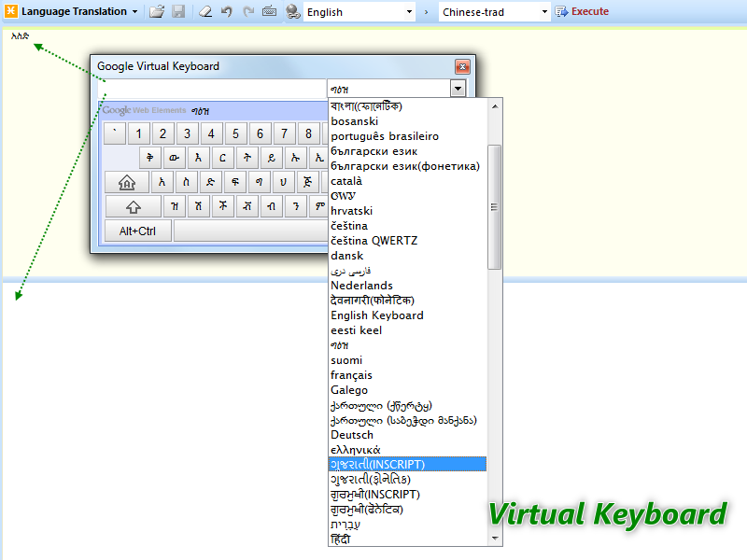Screen dimensions: 747x560
Task: Select highlighted ગુજરાતી(INSCRIPT) layout
Action: point(407,464)
